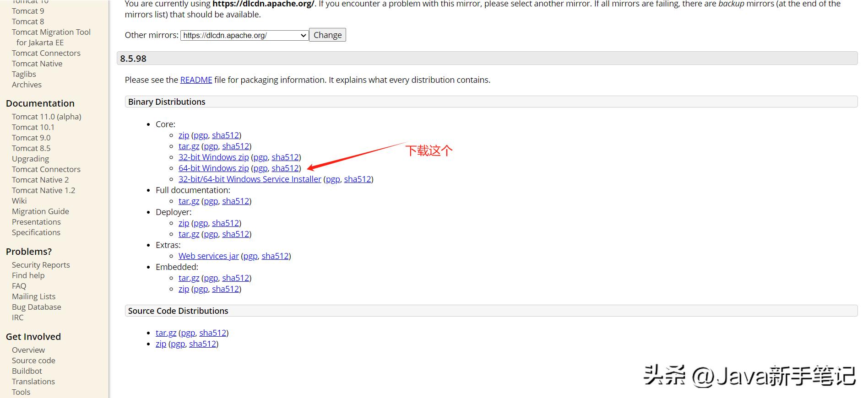Open pgp for Windows Service Installer

(x=333, y=179)
